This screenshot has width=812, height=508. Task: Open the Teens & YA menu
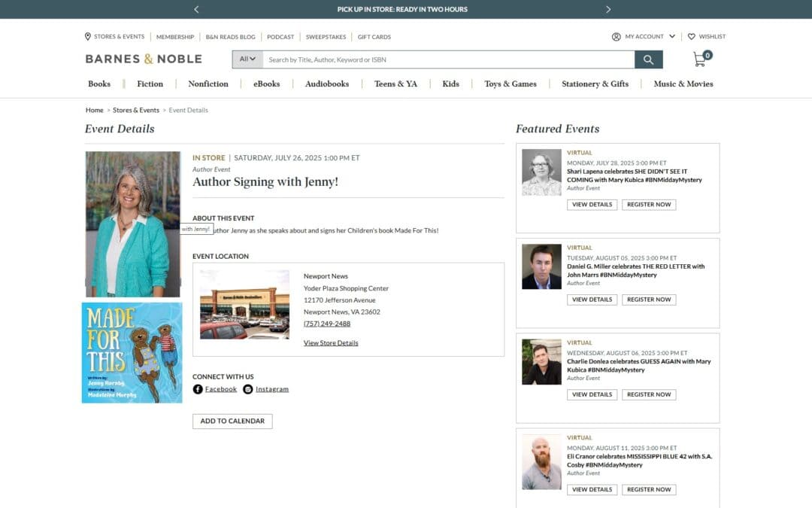[x=395, y=84]
